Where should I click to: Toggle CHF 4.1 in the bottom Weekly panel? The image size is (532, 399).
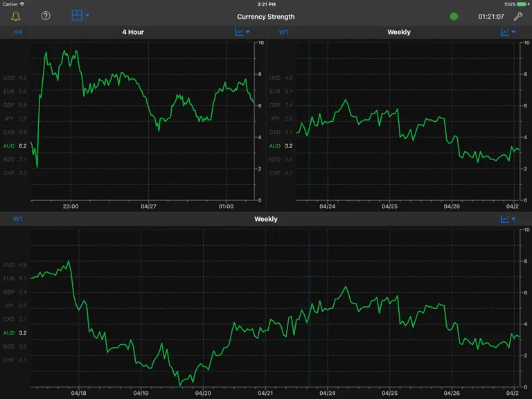pos(15,360)
